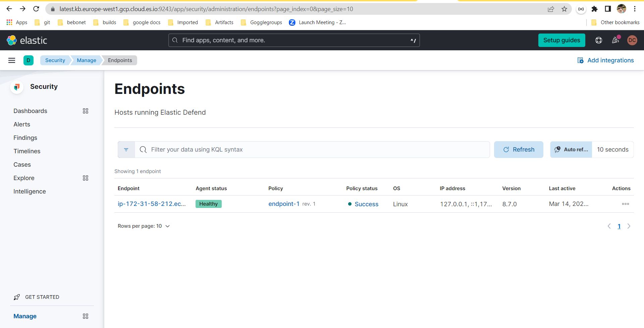Toggle Auto refresh on endpoints list
Viewport: 644px width, 328px height.
[571, 150]
